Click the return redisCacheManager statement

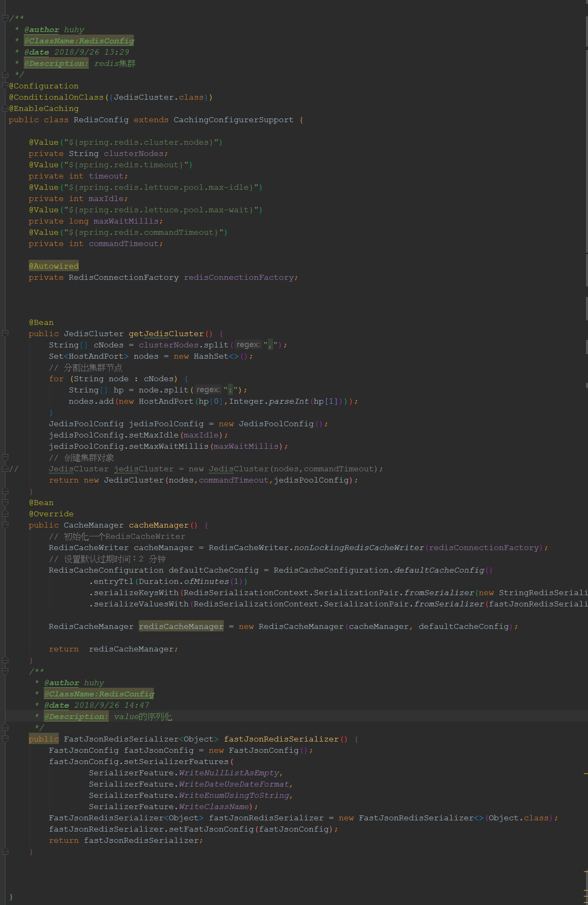coord(113,649)
